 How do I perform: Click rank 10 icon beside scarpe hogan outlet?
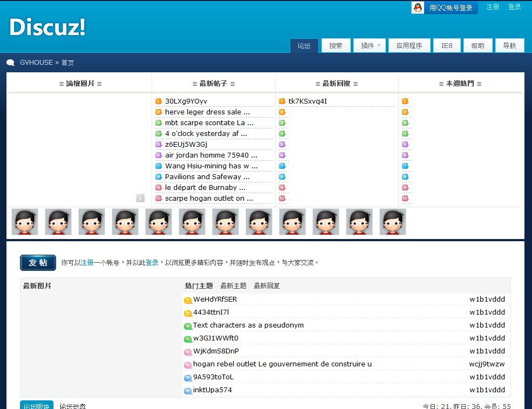point(159,198)
